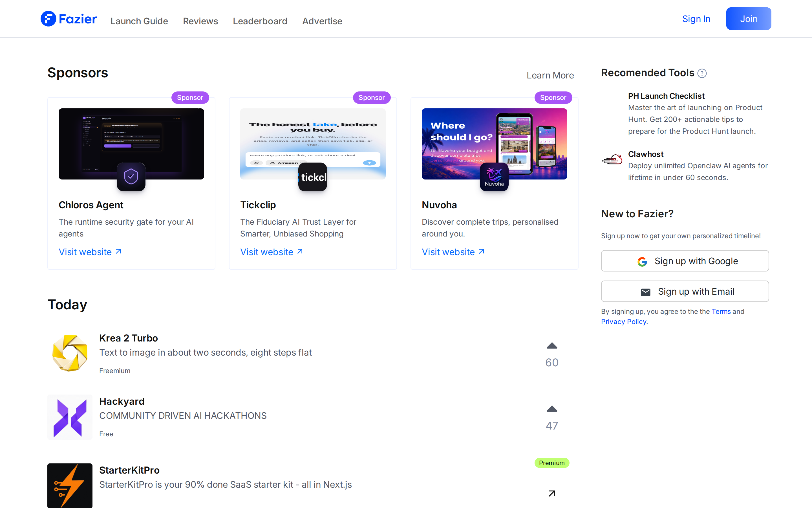Open the Nuvoha travel banner thumbnail
The width and height of the screenshot is (812, 508).
pos(494,144)
